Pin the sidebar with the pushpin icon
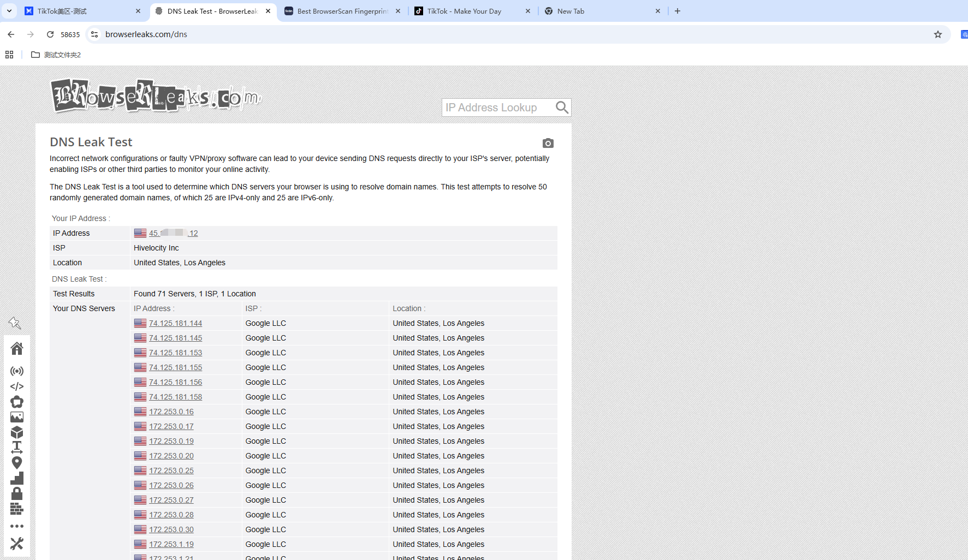Image resolution: width=968 pixels, height=560 pixels. click(x=15, y=323)
